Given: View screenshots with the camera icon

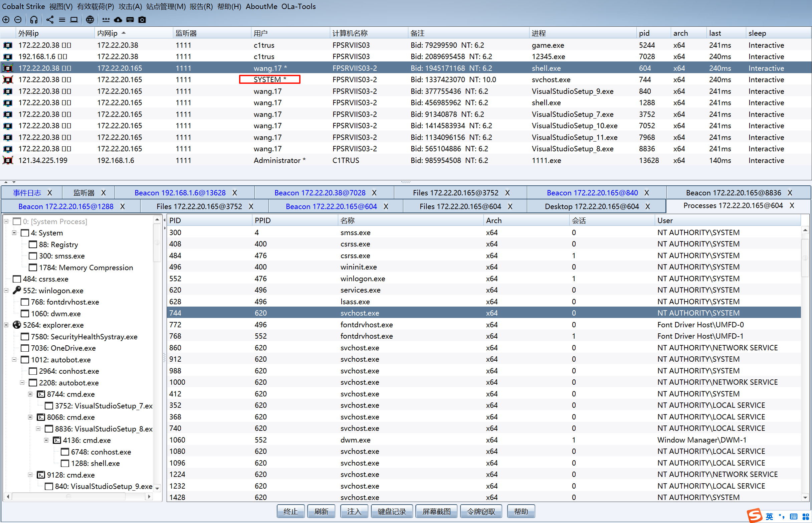Looking at the screenshot, I should 142,19.
